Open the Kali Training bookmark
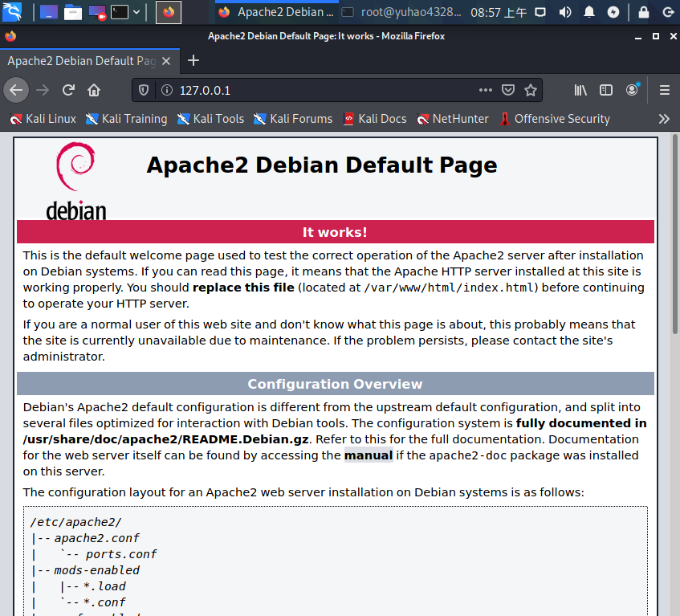Screen dimensions: 680x616 (x=126, y=119)
